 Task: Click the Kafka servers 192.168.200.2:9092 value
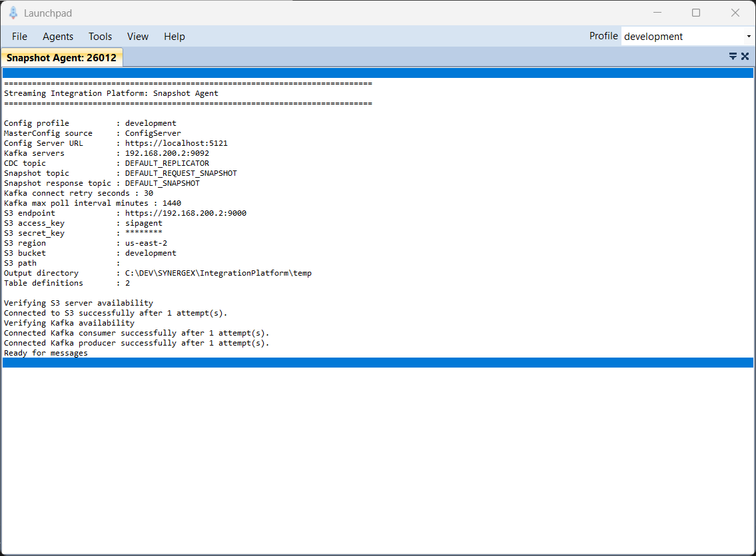[x=167, y=153]
